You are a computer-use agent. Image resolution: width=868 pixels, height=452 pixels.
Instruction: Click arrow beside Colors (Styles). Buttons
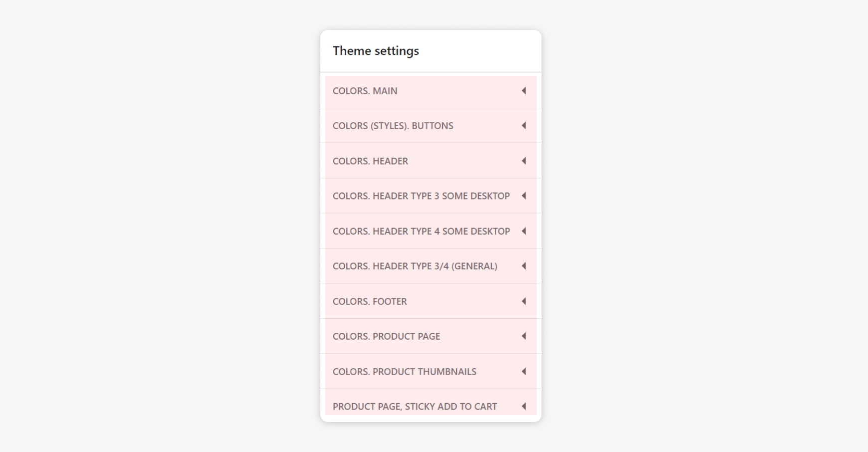(524, 126)
